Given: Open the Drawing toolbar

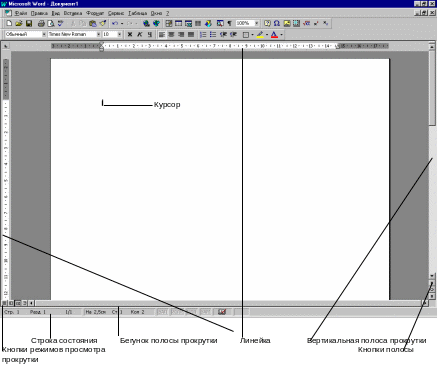Looking at the screenshot, I should tap(208, 23).
